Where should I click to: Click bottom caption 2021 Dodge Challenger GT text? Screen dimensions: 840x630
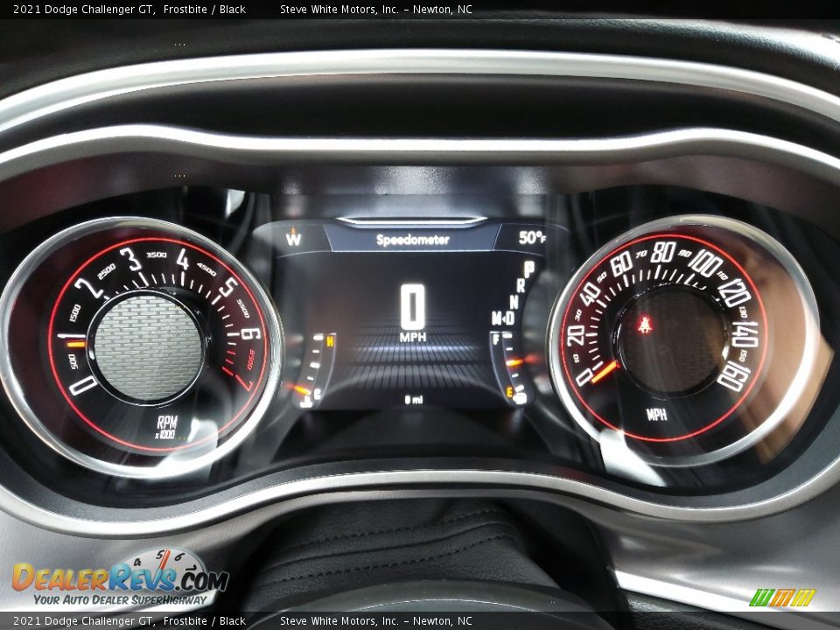click(83, 621)
